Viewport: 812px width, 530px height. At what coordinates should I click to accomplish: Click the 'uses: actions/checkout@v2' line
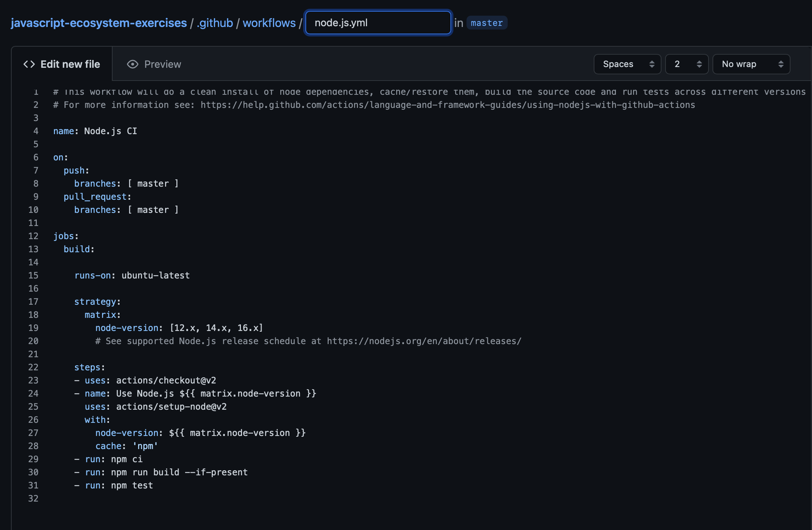(145, 381)
